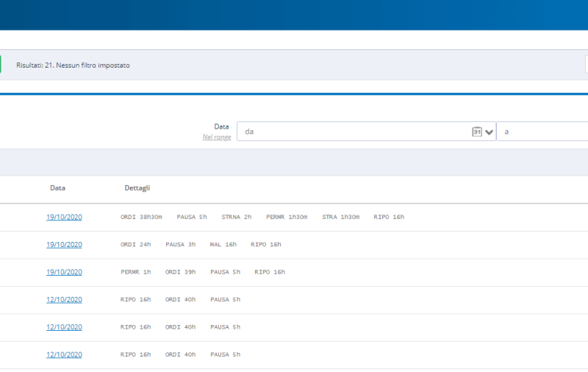Open the 19/10/2020 link with ORDI 38h30m
This screenshot has width=588, height=372.
pos(64,217)
